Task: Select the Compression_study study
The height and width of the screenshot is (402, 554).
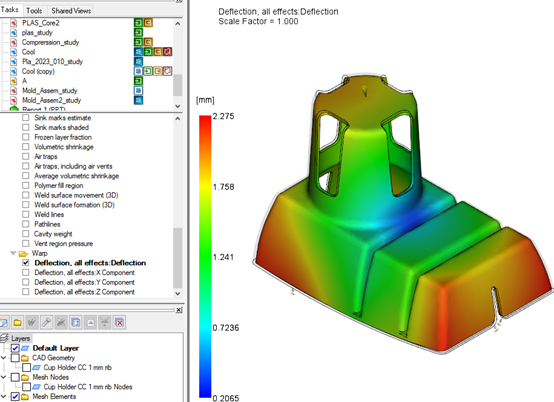Action: click(51, 42)
